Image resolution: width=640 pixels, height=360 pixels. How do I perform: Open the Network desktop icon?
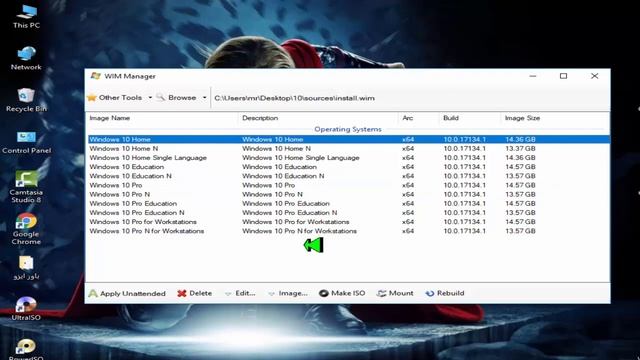pyautogui.click(x=26, y=58)
